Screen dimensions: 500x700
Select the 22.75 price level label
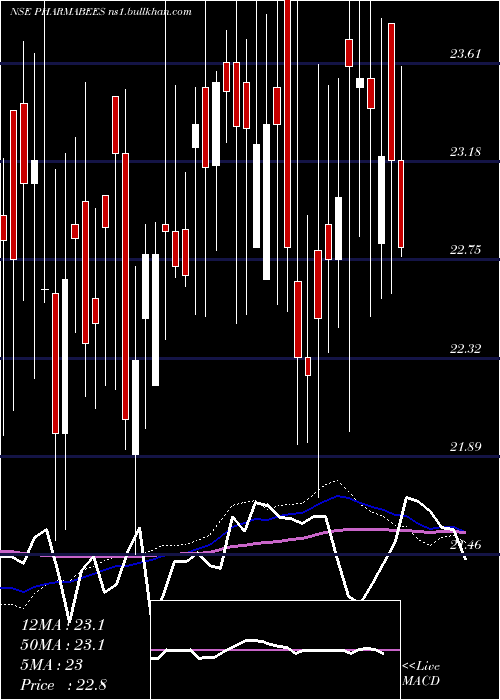465,250
